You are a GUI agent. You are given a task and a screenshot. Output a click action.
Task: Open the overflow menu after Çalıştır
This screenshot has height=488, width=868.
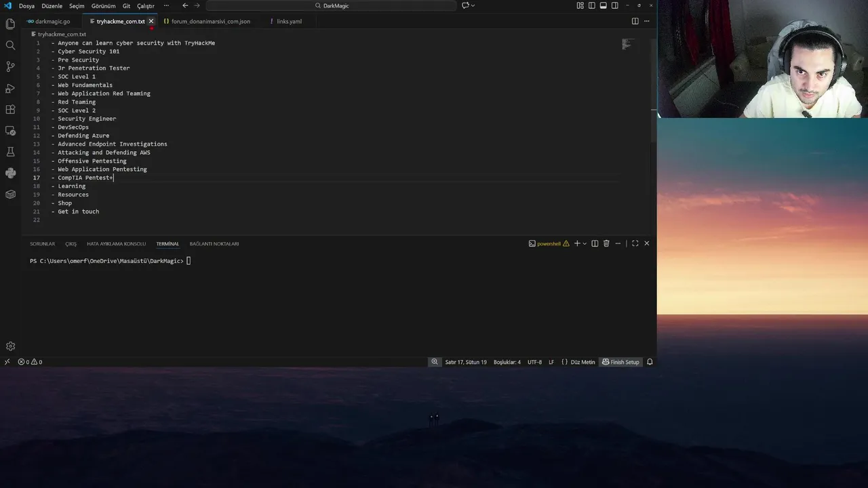coord(166,5)
